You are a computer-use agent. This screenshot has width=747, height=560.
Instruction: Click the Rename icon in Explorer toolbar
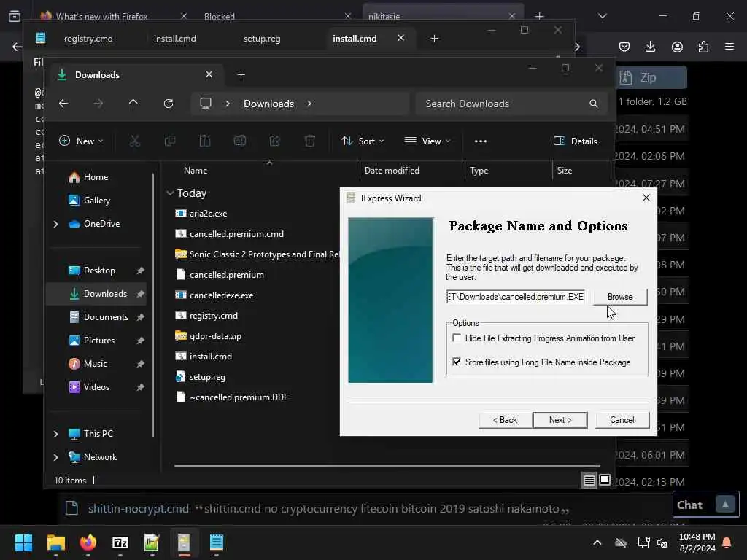pyautogui.click(x=239, y=141)
